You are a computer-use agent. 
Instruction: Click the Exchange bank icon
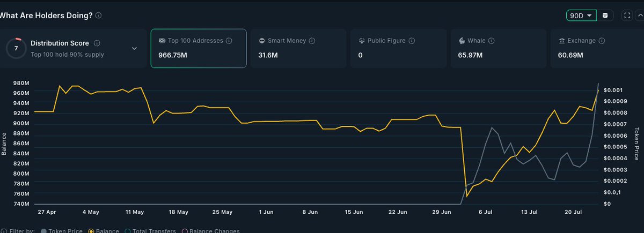tap(561, 41)
